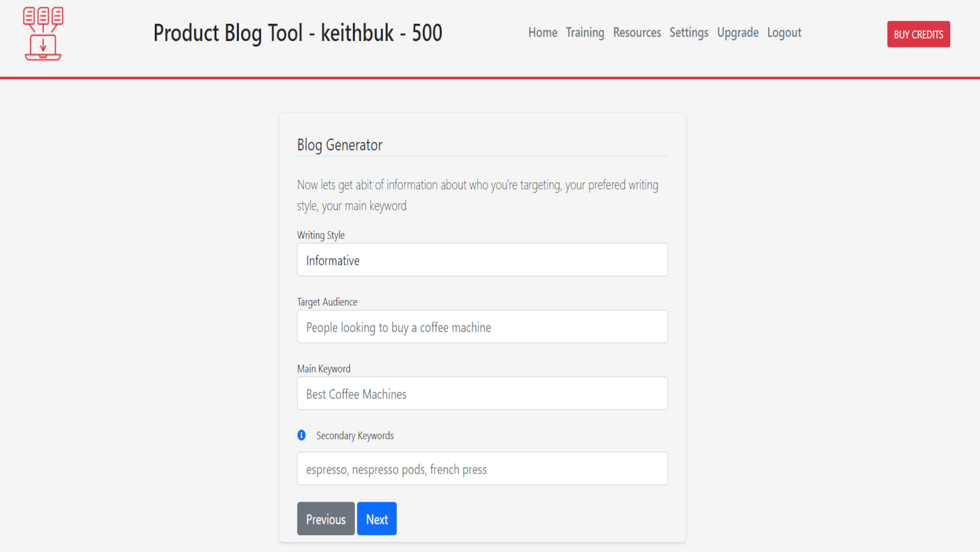Click the Writing Style field label
This screenshot has width=980, height=552.
click(x=321, y=235)
